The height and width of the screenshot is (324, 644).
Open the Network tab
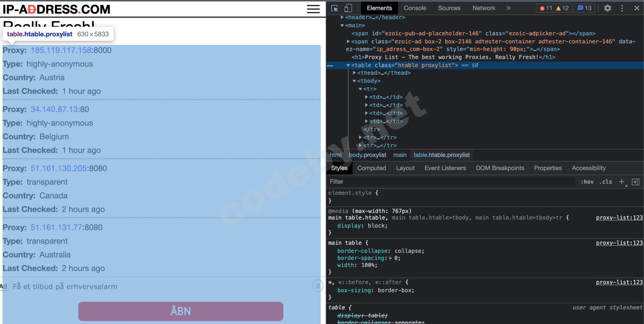pos(484,8)
